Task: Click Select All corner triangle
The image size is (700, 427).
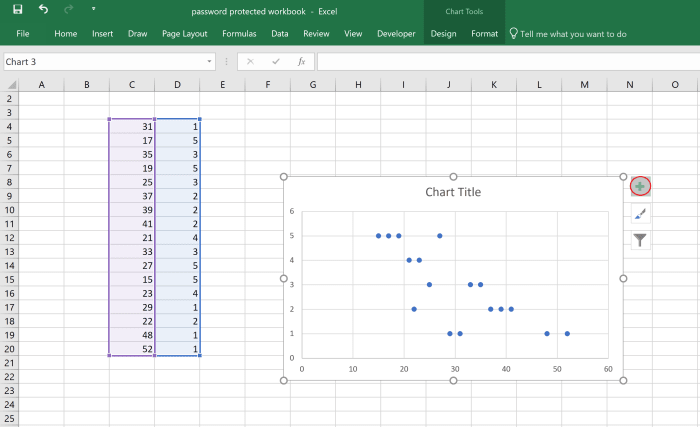Action: pos(9,85)
